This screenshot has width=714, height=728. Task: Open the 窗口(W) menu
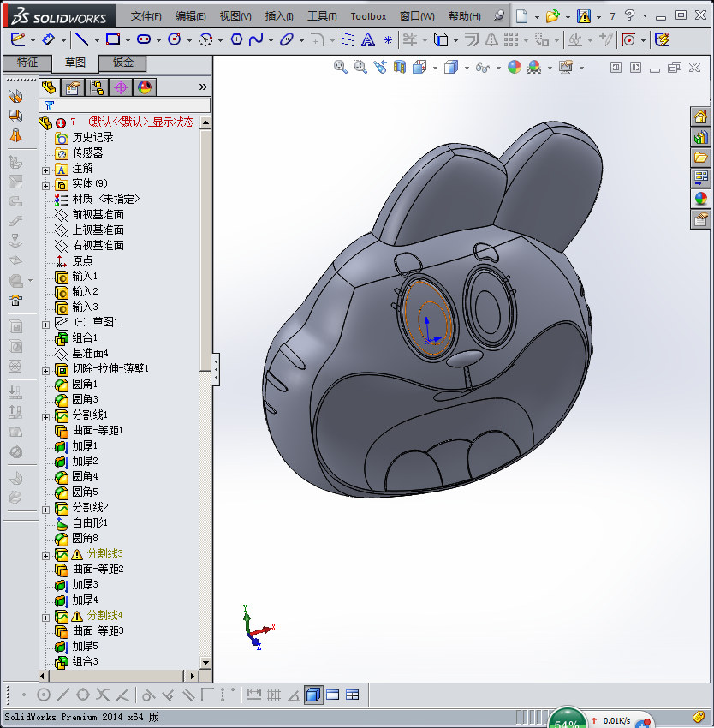(417, 16)
